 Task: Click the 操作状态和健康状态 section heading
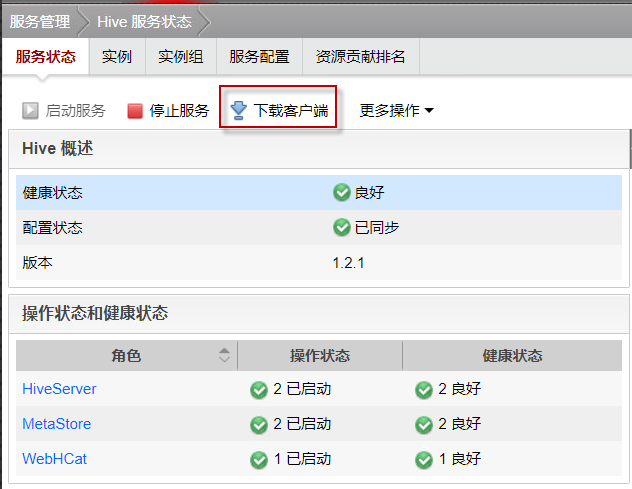pos(95,313)
